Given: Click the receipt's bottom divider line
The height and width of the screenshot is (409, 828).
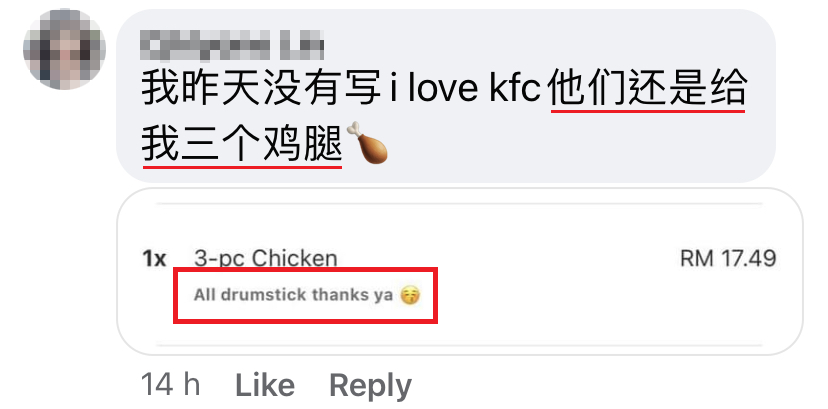Looking at the screenshot, I should [x=459, y=345].
